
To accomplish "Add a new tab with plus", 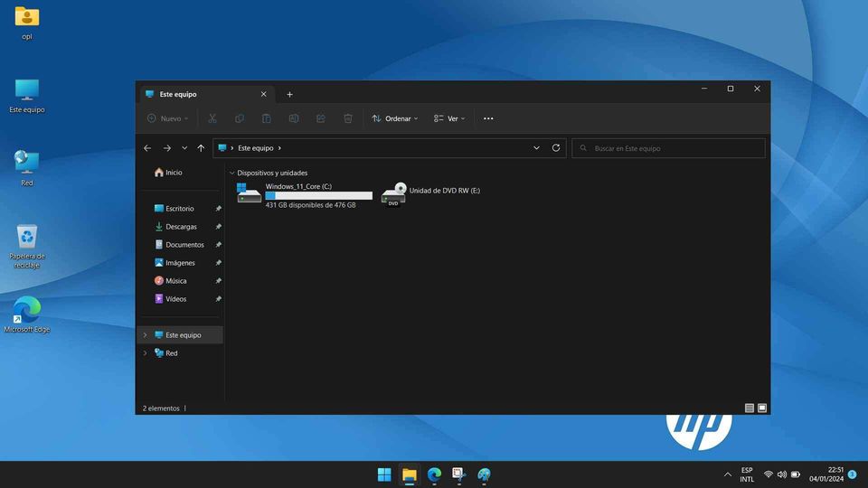I will [289, 95].
